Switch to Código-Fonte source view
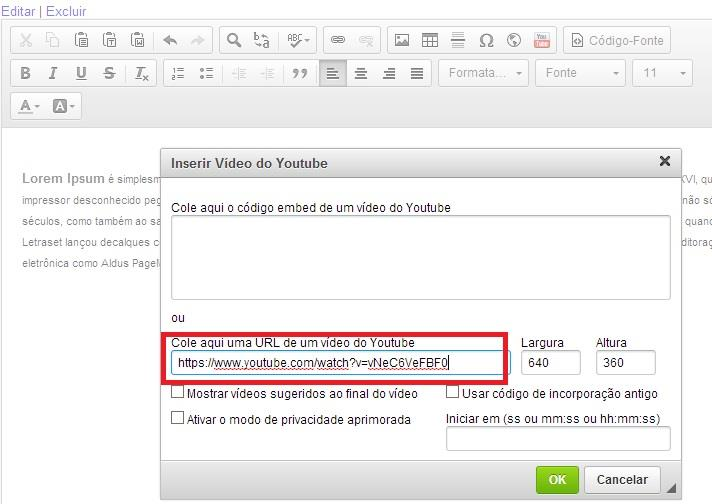 point(617,40)
